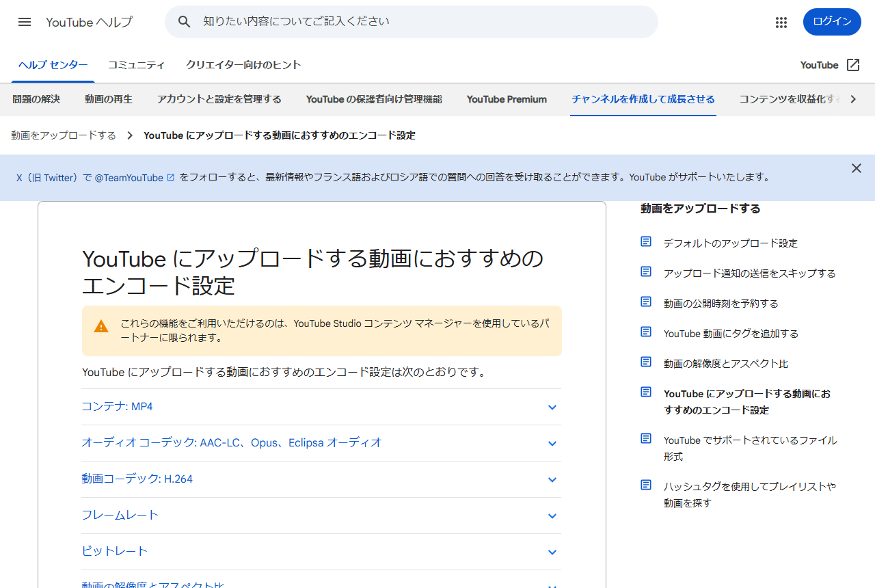Image resolution: width=875 pixels, height=588 pixels.
Task: Select チャンネルを作成して成長させる category
Action: [x=643, y=99]
